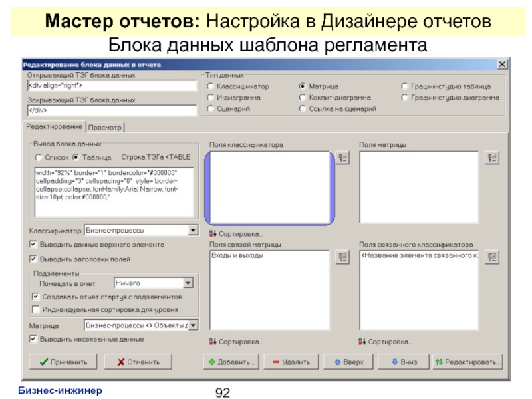Screen dimensions: 532x399
Task: Click into the TABLE tag attributes text area
Action: [114, 192]
